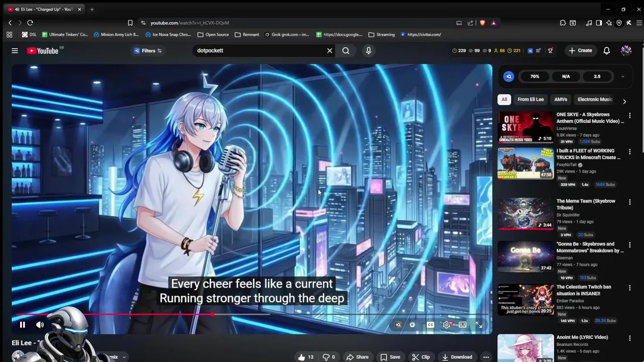Image resolution: width=644 pixels, height=362 pixels.
Task: Open the site settings control in address bar
Action: pyautogui.click(x=143, y=23)
